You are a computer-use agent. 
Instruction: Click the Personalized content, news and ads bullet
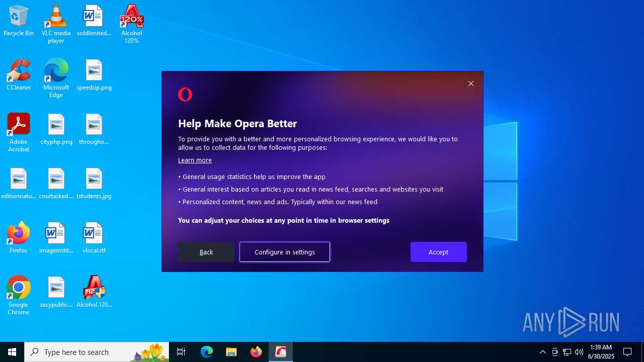[278, 202]
